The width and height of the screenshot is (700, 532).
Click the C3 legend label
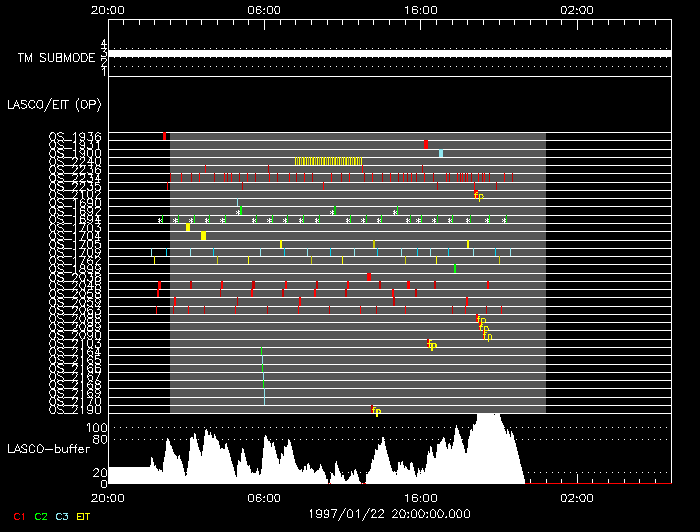click(62, 516)
